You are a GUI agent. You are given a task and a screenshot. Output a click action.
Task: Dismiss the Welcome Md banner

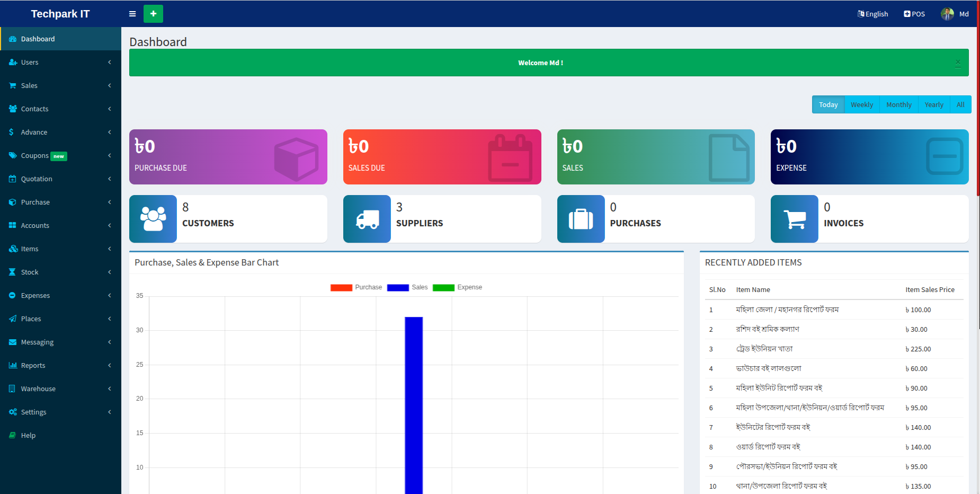pos(958,63)
